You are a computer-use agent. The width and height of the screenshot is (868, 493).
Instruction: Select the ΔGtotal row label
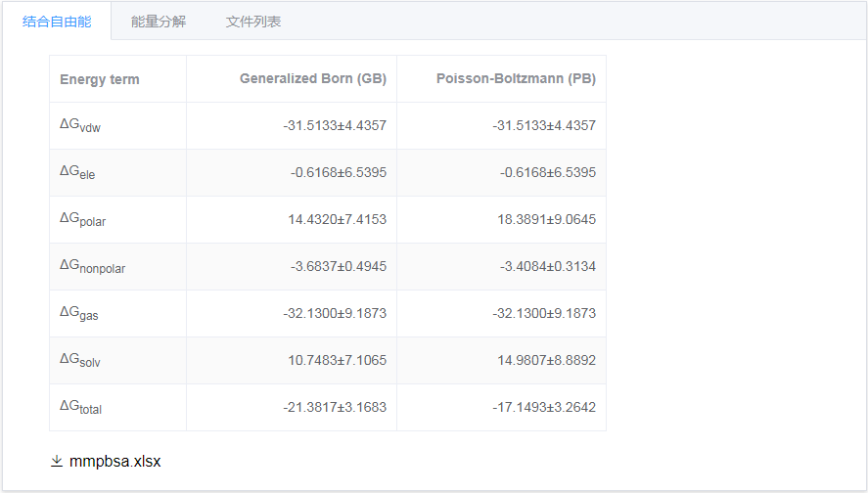click(x=81, y=408)
